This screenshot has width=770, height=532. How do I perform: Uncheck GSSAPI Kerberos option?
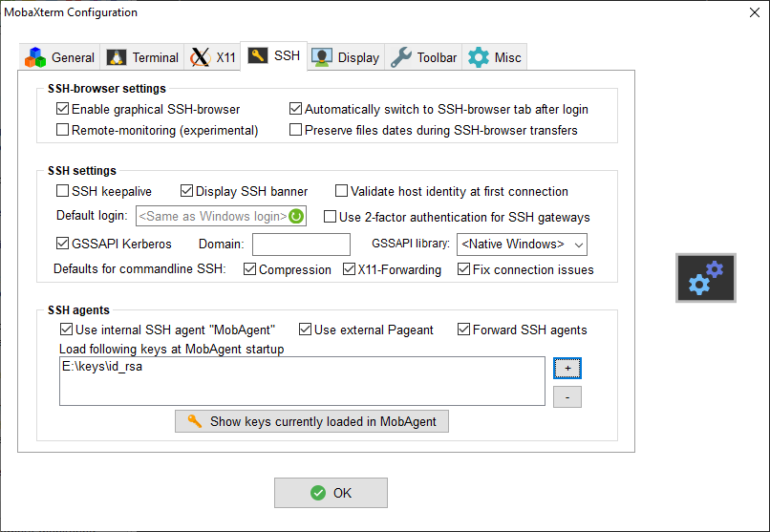pyautogui.click(x=62, y=244)
